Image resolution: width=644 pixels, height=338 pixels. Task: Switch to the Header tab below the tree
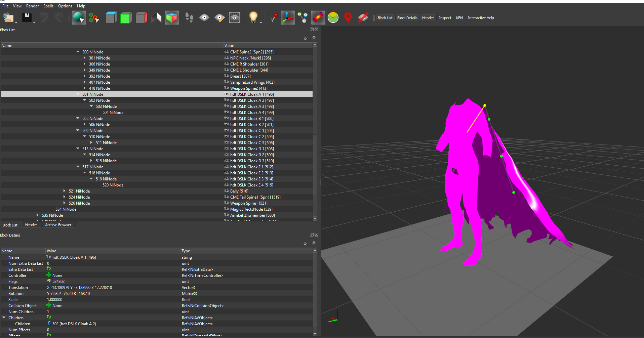click(x=31, y=225)
